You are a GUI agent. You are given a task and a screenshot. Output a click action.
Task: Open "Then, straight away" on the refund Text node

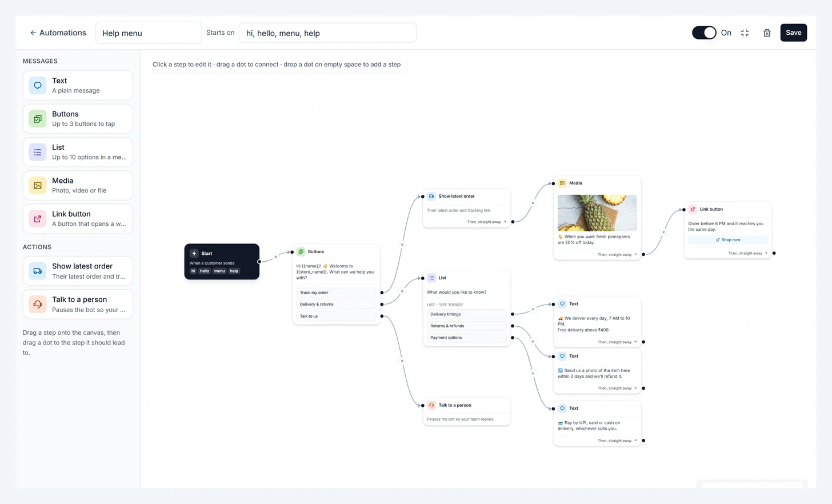coord(617,388)
